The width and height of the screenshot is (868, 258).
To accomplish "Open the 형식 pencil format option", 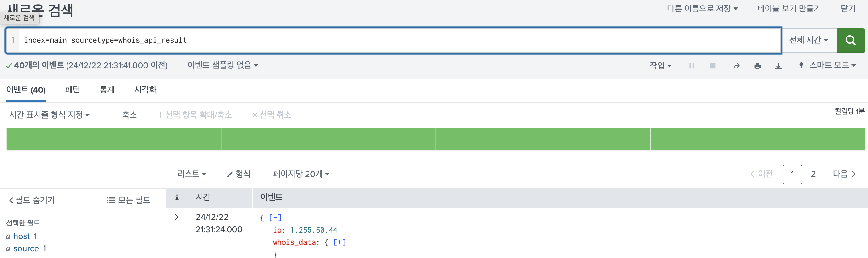I will click(239, 174).
